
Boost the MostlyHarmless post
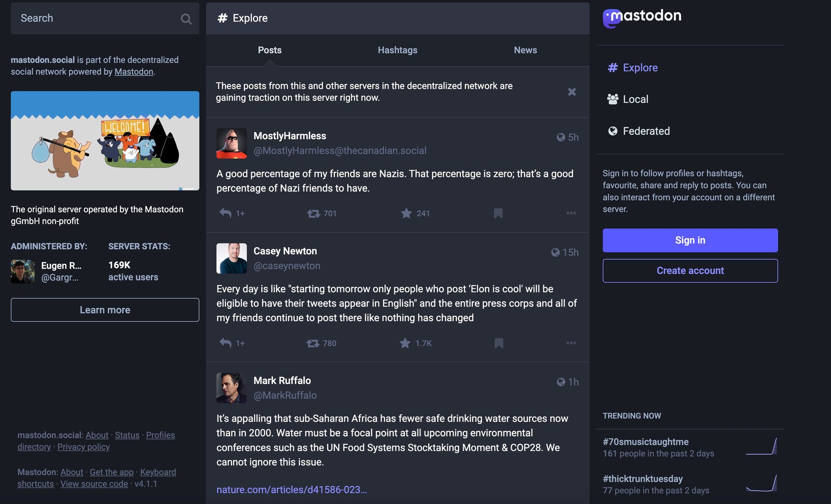[x=313, y=214]
